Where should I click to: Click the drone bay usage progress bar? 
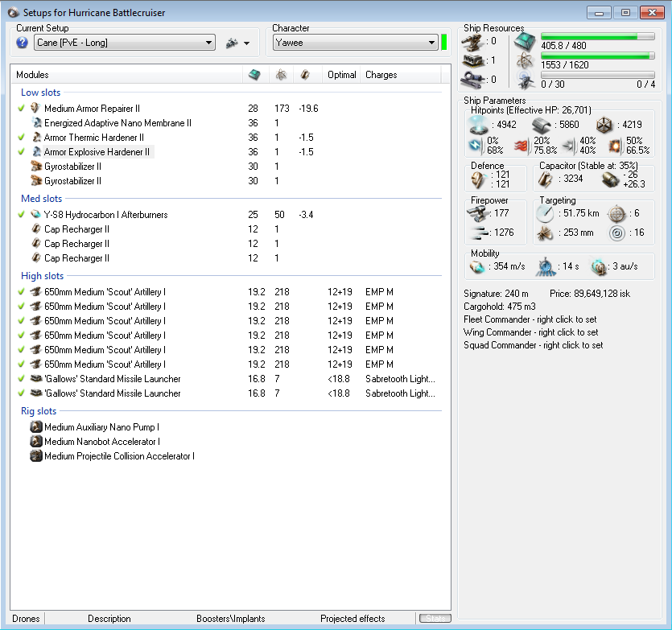(x=597, y=75)
